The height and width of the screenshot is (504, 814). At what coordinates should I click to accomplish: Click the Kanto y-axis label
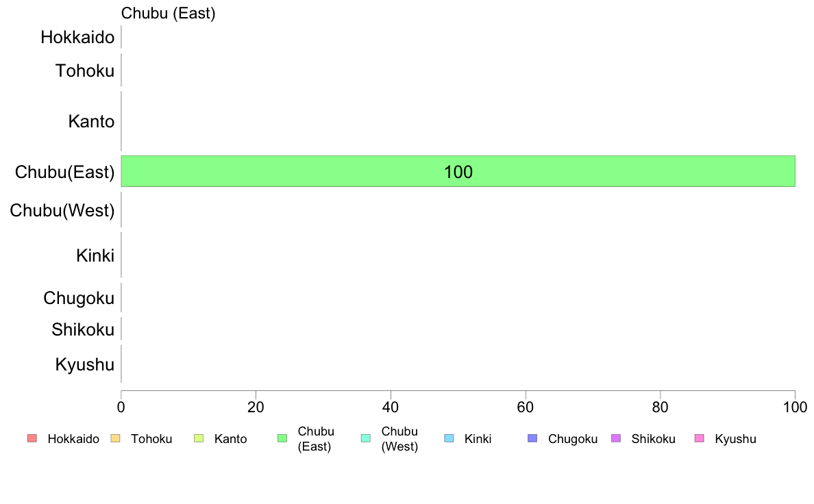(91, 122)
